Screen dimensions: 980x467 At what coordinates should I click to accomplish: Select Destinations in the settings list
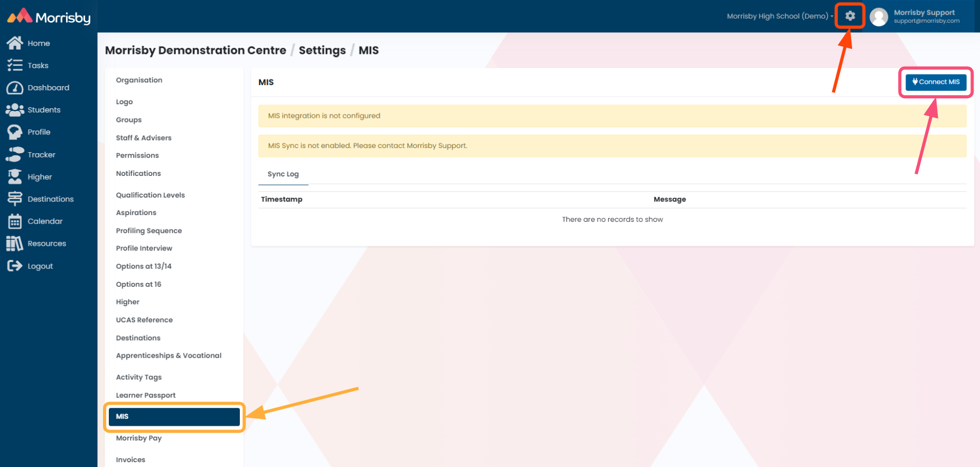click(138, 338)
